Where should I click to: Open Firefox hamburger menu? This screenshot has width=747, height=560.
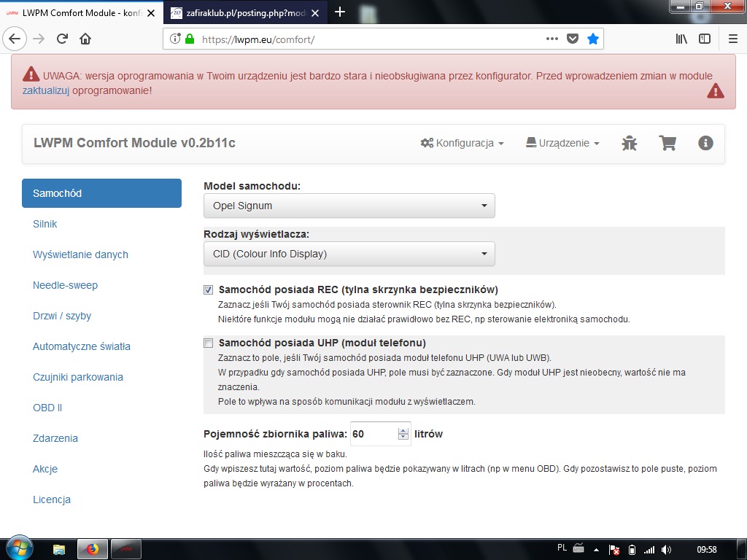(732, 39)
